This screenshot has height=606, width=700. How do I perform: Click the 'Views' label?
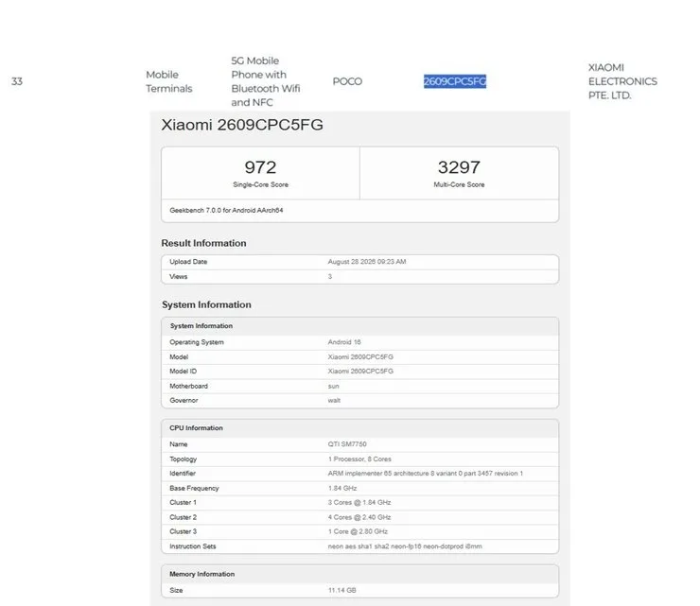coord(178,277)
